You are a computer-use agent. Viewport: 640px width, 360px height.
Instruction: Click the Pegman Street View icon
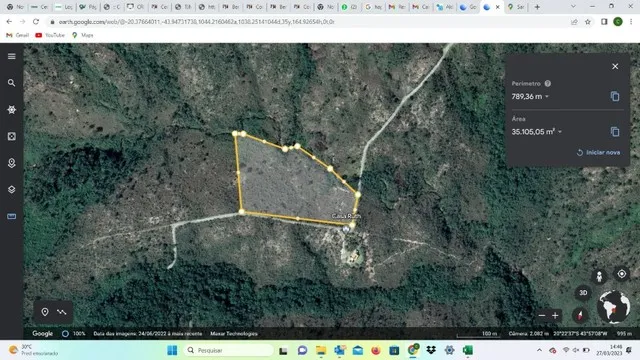(x=599, y=276)
